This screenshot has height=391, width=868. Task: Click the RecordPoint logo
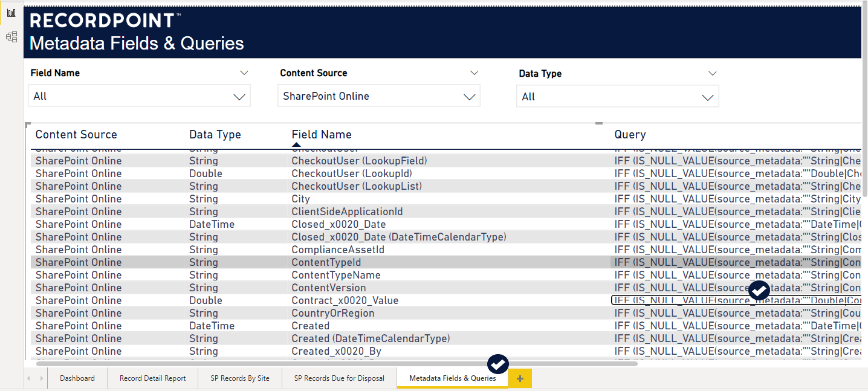click(105, 21)
